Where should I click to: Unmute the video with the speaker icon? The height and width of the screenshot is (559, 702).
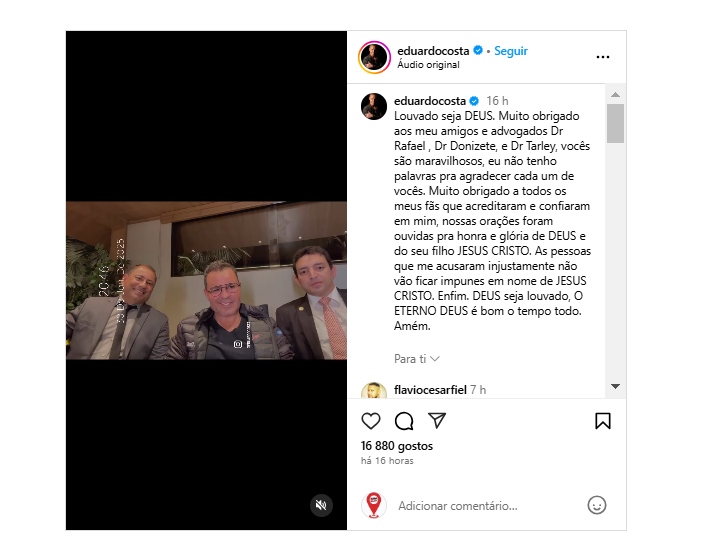(x=321, y=505)
